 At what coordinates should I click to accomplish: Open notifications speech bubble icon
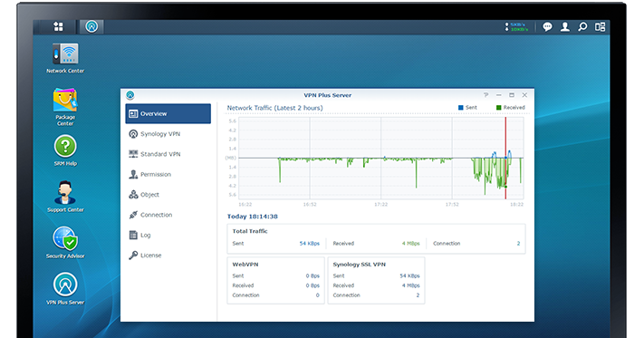pyautogui.click(x=547, y=27)
